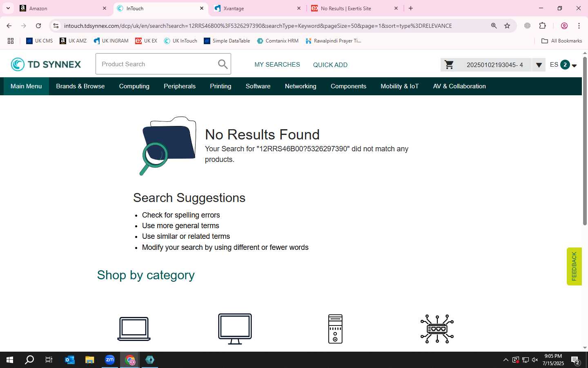The image size is (588, 368).
Task: Open the Software menu
Action: pyautogui.click(x=258, y=86)
